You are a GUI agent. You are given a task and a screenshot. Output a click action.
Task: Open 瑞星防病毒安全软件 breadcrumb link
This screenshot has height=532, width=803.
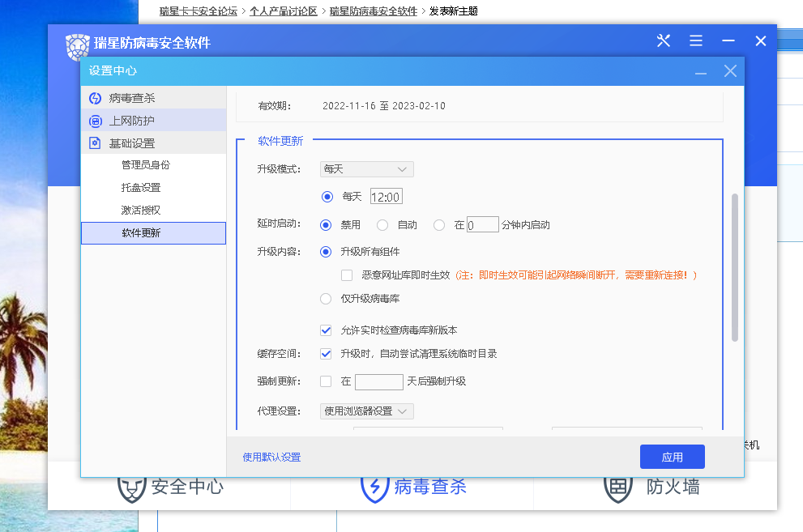374,11
